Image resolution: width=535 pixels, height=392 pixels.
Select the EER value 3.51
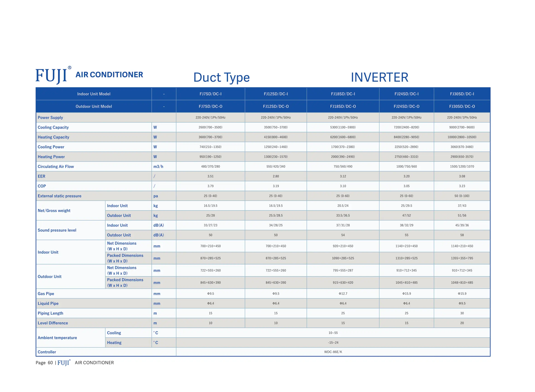click(x=210, y=176)
